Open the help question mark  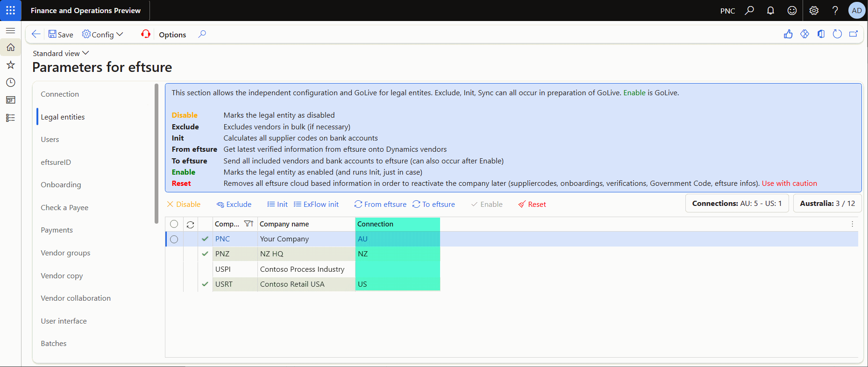click(835, 10)
